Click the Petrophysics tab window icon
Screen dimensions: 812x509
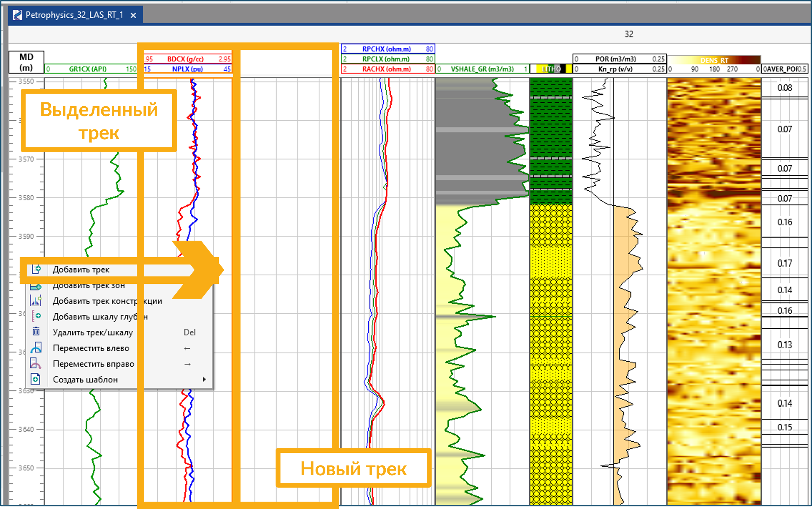(18, 15)
